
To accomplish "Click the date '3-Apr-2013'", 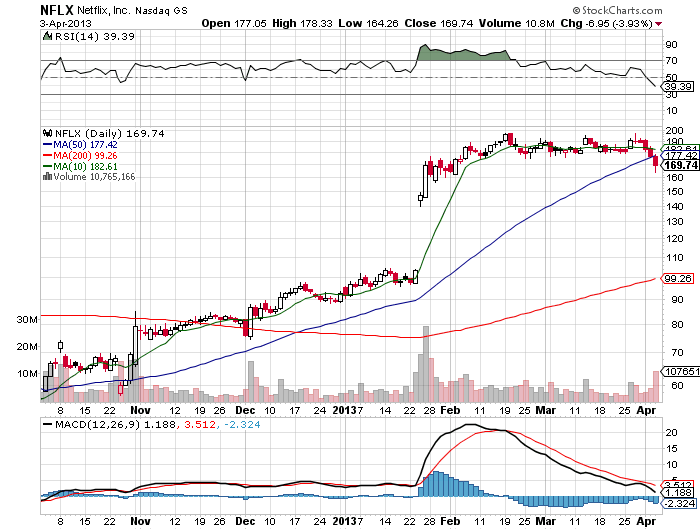I will coord(65,24).
